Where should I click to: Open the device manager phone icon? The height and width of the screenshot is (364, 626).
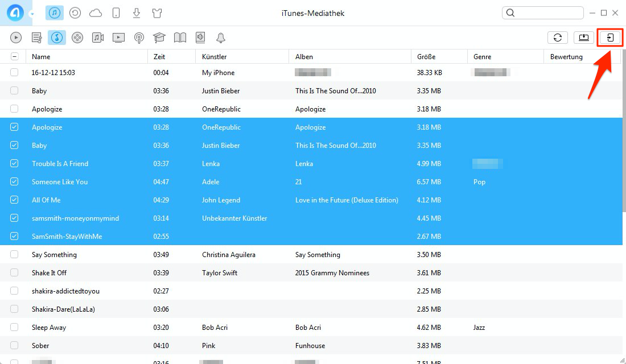116,13
